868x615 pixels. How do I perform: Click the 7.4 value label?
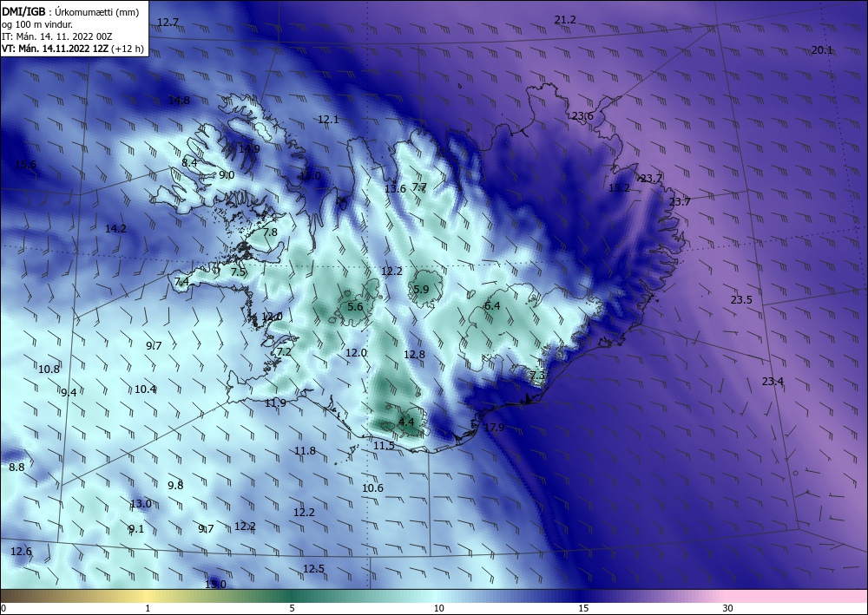click(x=181, y=282)
